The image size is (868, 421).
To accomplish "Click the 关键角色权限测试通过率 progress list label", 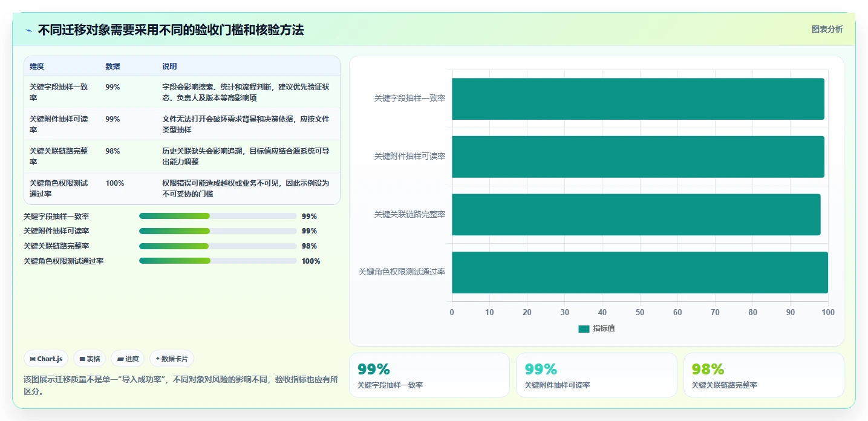I will (x=64, y=261).
